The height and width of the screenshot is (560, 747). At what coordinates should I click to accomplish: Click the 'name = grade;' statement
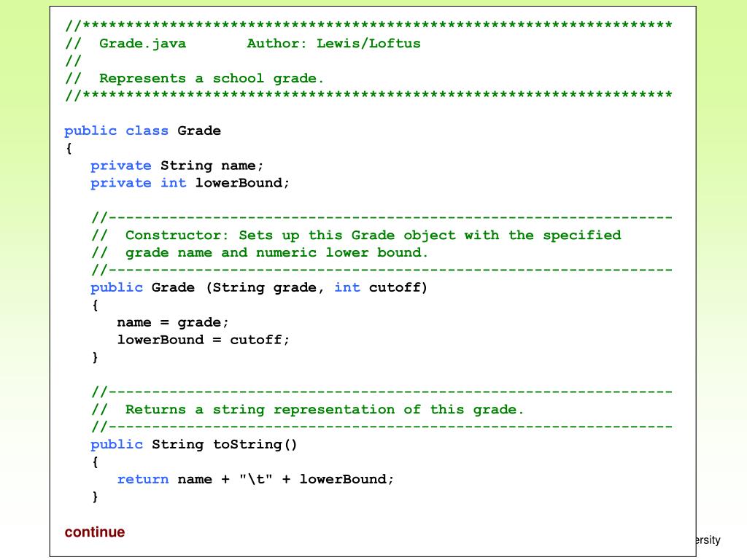173,322
